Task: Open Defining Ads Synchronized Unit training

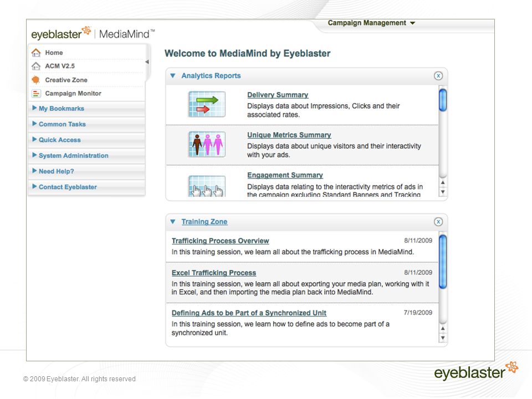Action: (249, 313)
